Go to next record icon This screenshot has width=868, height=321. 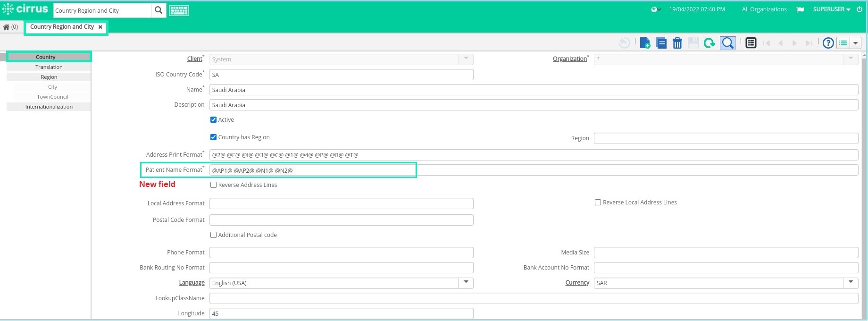point(794,43)
